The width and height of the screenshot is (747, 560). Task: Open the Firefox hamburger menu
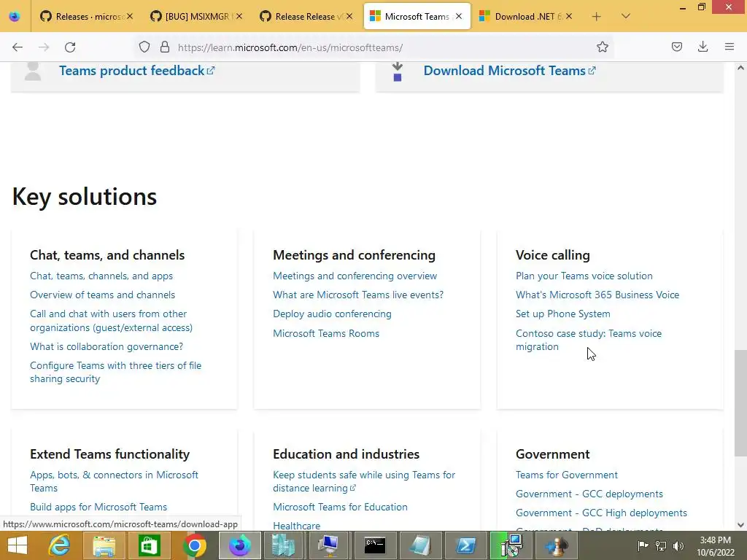(729, 47)
